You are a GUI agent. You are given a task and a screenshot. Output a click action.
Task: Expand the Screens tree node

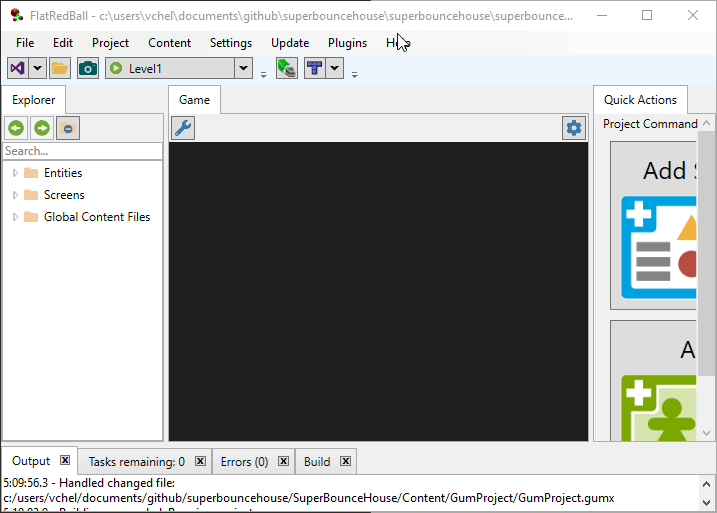click(x=15, y=195)
